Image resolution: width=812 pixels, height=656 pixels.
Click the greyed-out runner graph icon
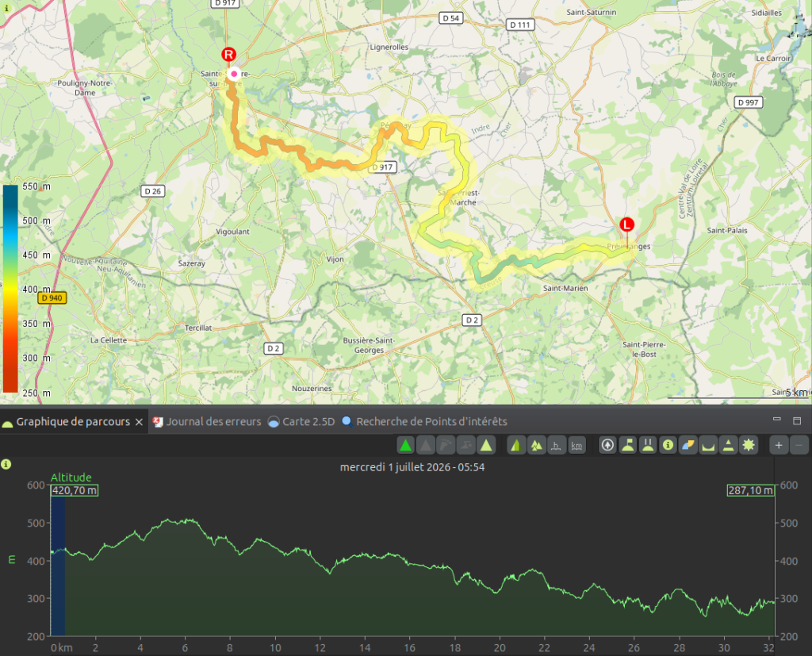tap(466, 445)
